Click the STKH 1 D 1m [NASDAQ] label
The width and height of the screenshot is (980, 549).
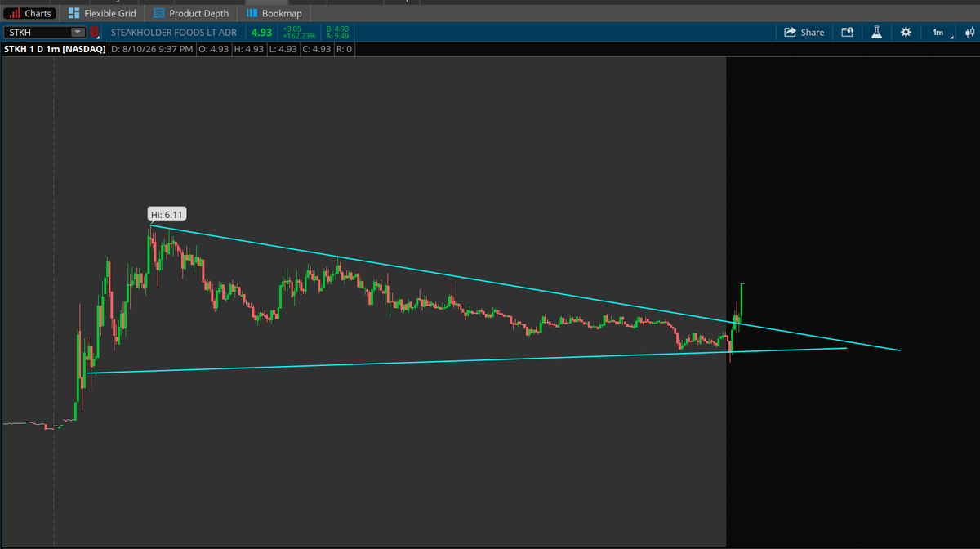tap(54, 50)
